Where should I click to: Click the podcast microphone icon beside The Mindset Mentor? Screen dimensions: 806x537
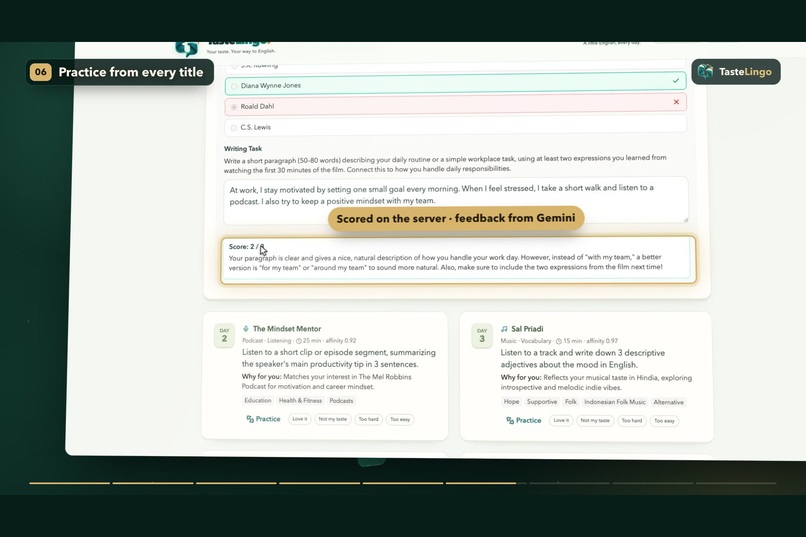[x=246, y=329]
